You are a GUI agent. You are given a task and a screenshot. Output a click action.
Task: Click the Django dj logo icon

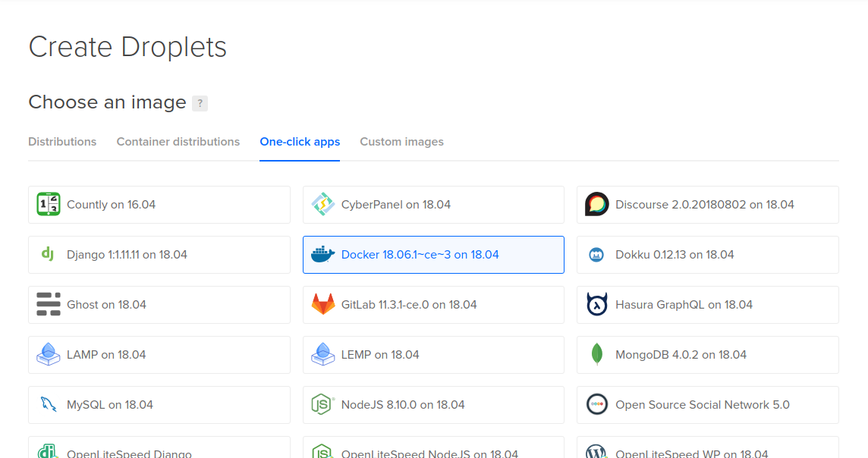coord(48,254)
